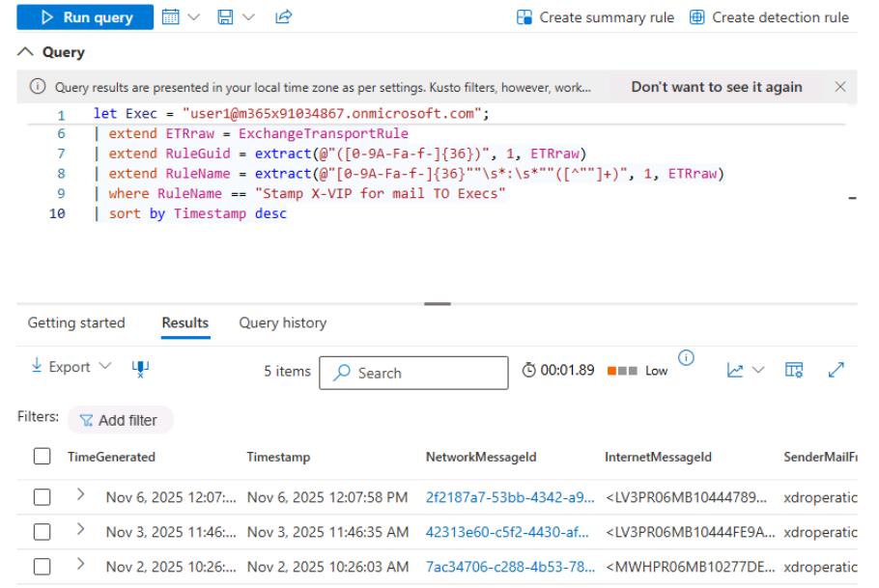Switch to the Getting started tab
Image resolution: width=879 pixels, height=588 pixels.
click(75, 322)
